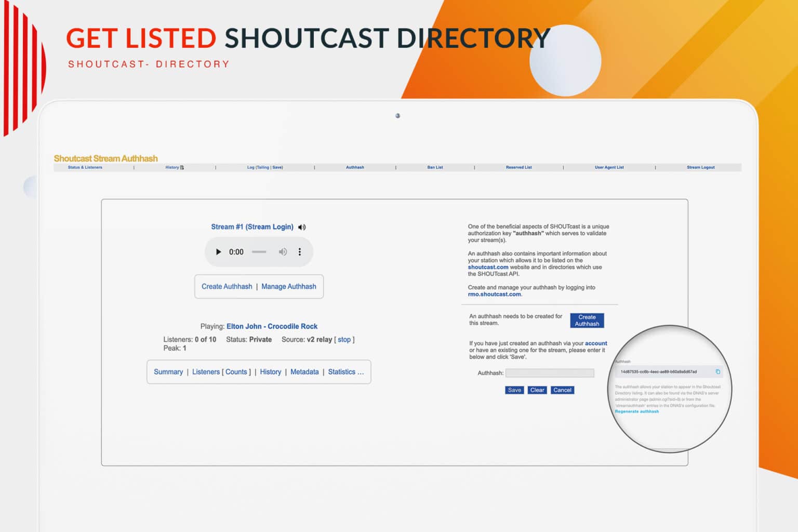Copy the authhash using the copy icon

[x=718, y=372]
